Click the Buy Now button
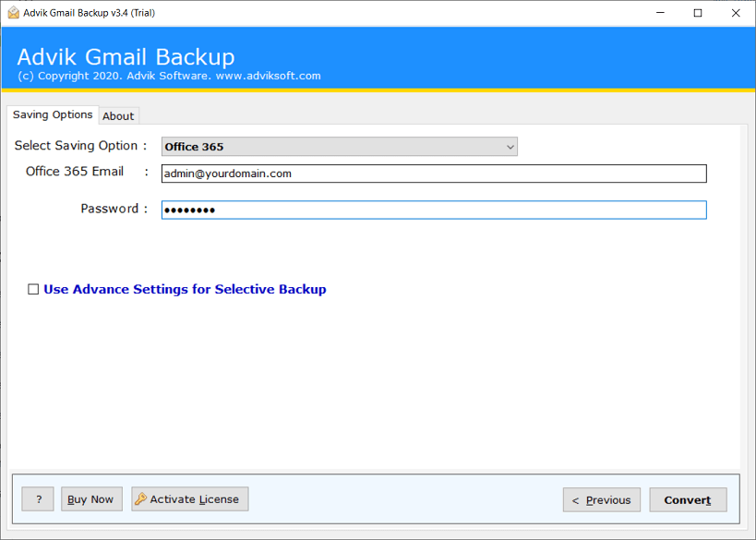 (x=91, y=499)
